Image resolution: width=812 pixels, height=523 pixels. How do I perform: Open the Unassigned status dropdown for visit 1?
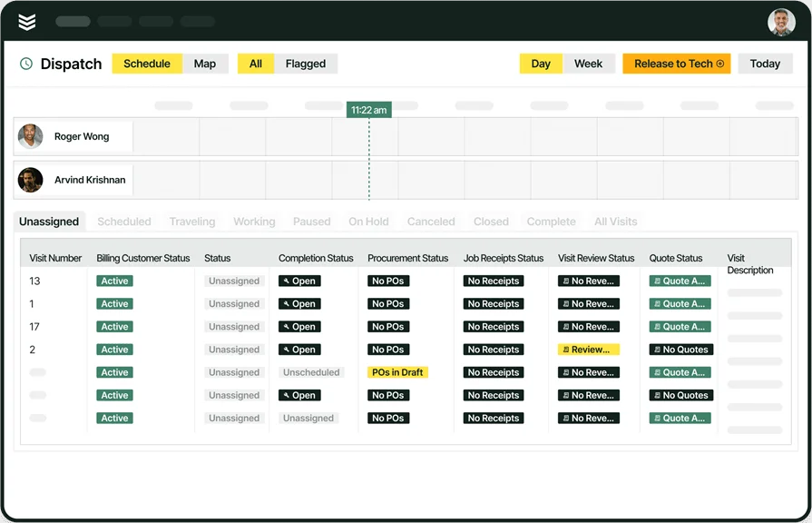click(233, 303)
